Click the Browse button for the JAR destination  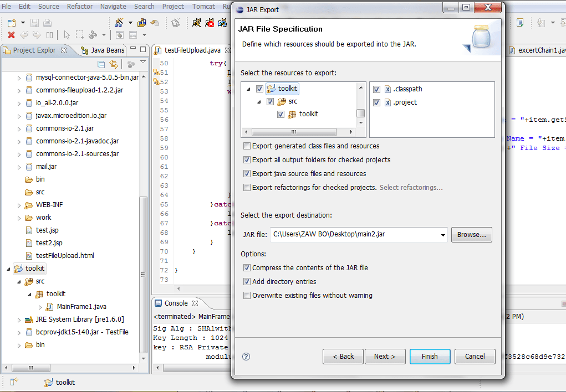click(x=471, y=234)
